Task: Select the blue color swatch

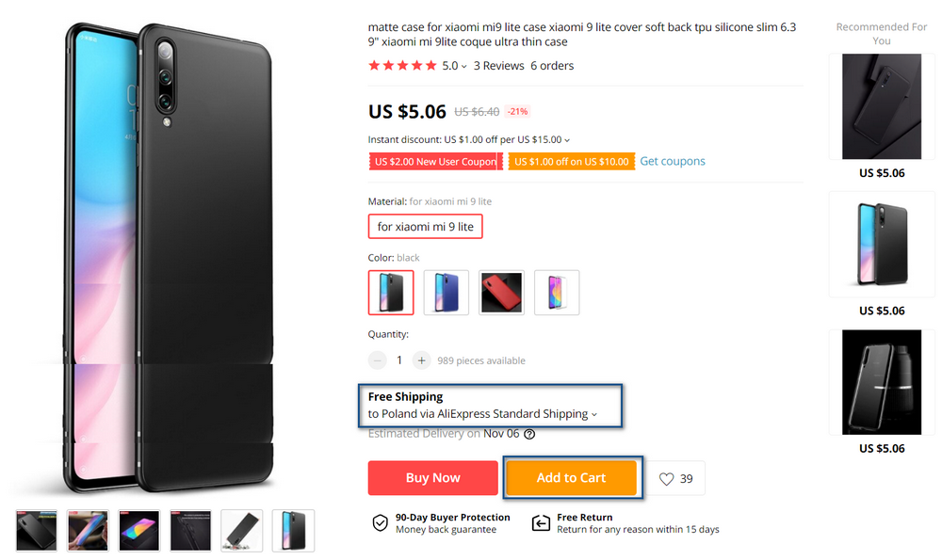Action: pyautogui.click(x=447, y=293)
